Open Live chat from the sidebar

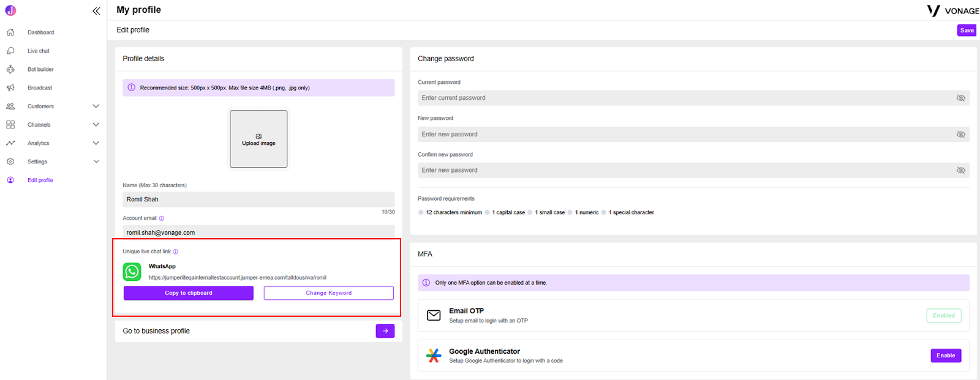point(39,51)
